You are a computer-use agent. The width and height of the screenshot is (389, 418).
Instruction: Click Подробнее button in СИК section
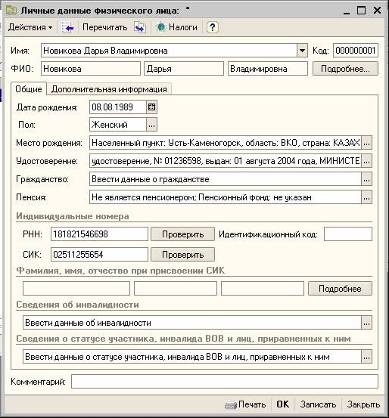pyautogui.click(x=340, y=289)
